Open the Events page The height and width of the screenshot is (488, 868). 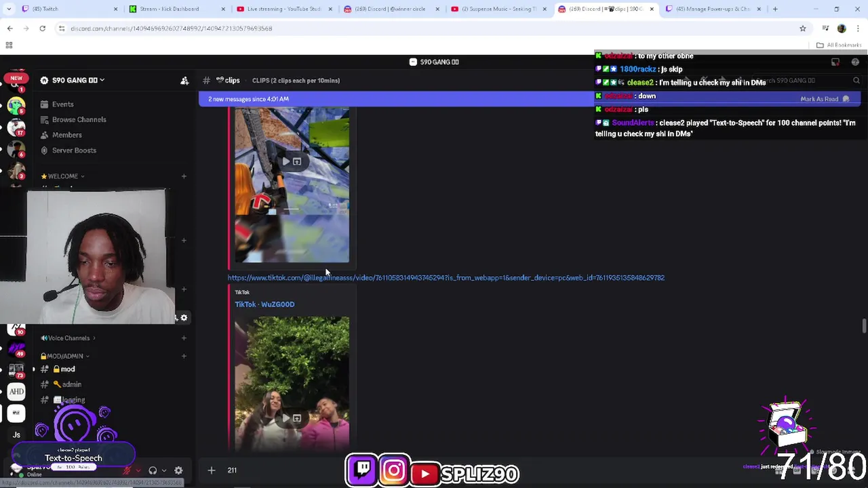(62, 104)
